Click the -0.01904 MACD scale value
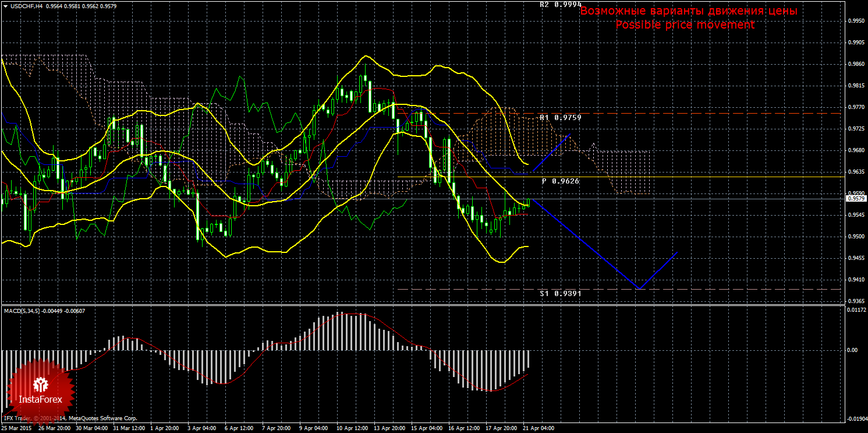This screenshot has width=868, height=433. [853, 419]
